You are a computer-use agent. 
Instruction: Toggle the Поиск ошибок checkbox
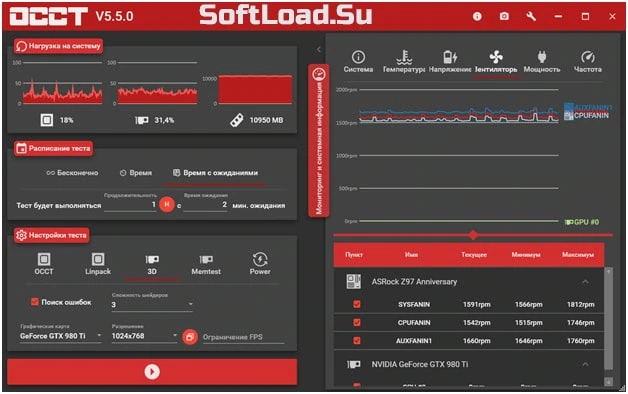[x=35, y=302]
